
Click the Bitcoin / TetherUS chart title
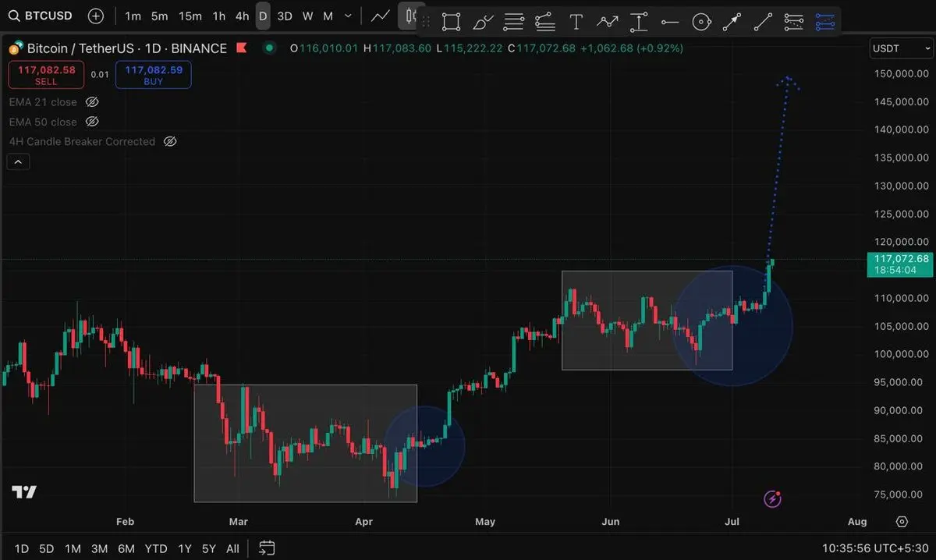[x=127, y=48]
